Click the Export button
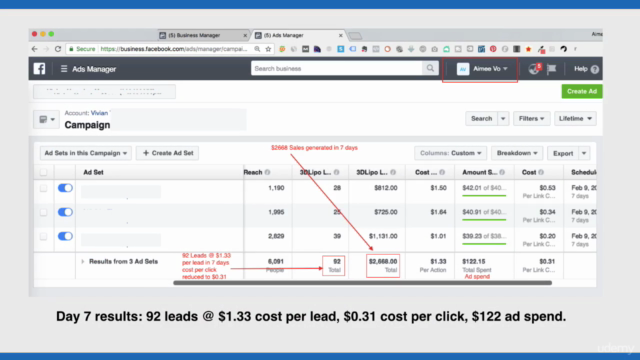This screenshot has height=360, width=640. (563, 153)
